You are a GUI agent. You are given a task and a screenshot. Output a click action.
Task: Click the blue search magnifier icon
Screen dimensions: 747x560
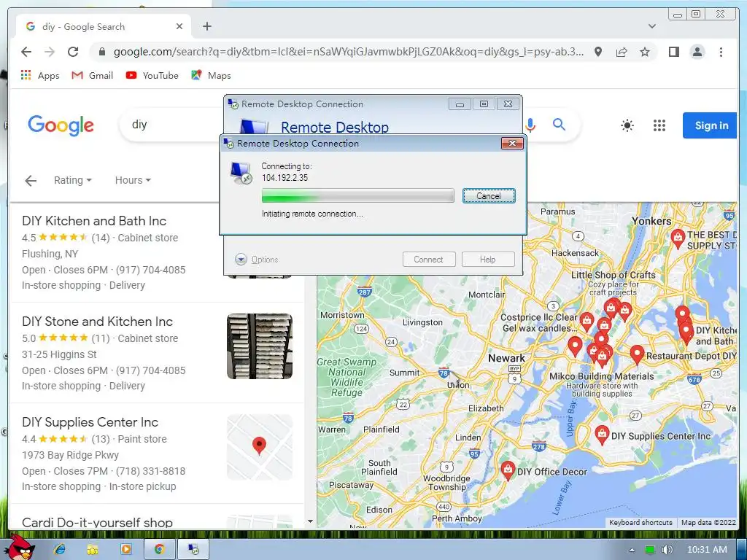click(x=559, y=125)
